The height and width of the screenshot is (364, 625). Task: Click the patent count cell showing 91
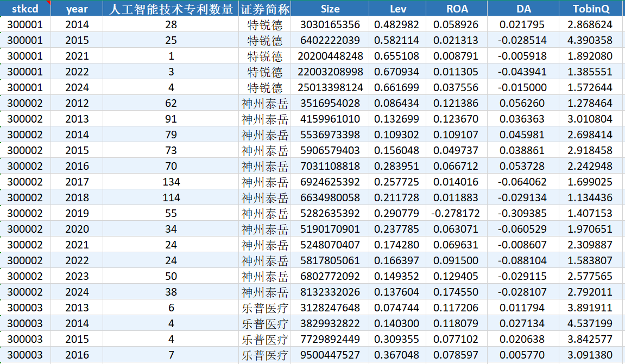(171, 119)
